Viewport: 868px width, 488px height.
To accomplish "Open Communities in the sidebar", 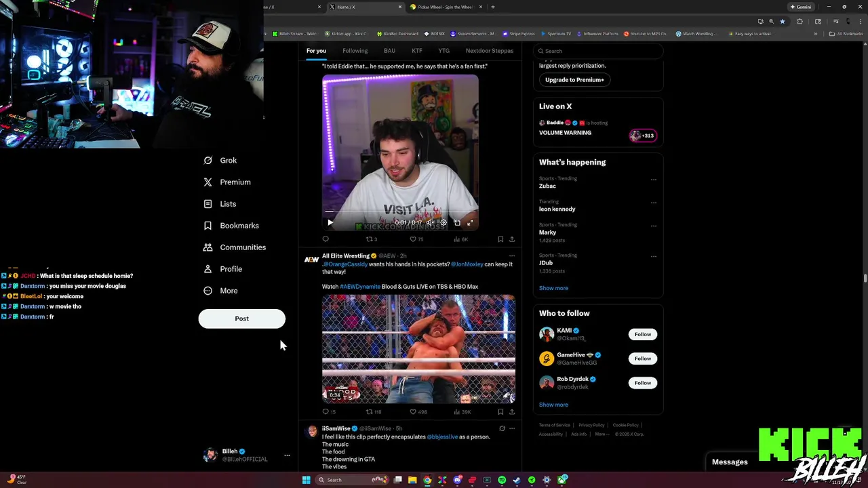I will click(235, 247).
